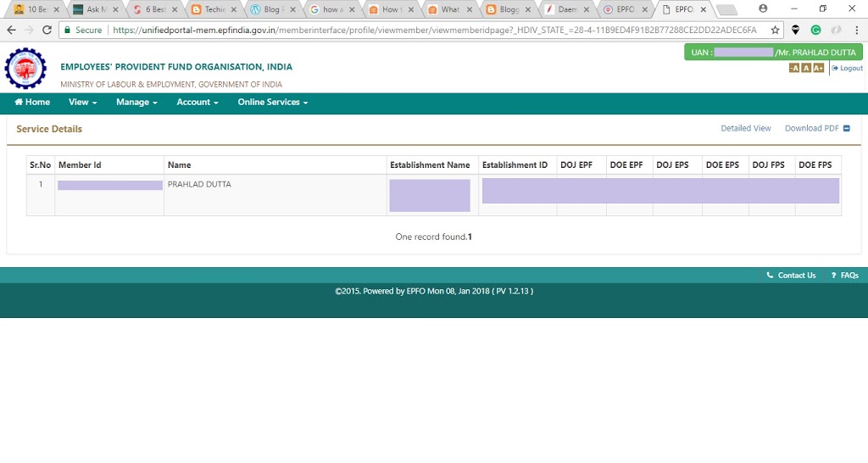
Task: Click the UAN user badge
Action: pos(773,52)
